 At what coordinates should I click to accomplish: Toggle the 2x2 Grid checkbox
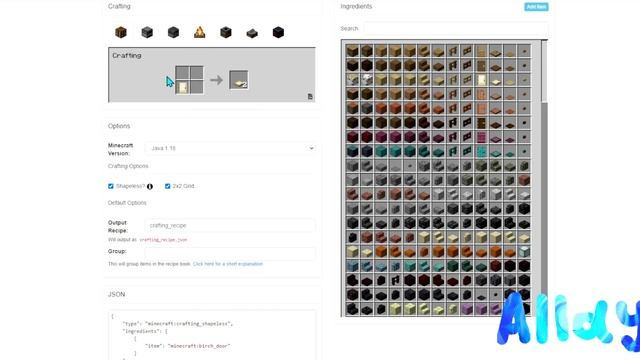(x=167, y=186)
